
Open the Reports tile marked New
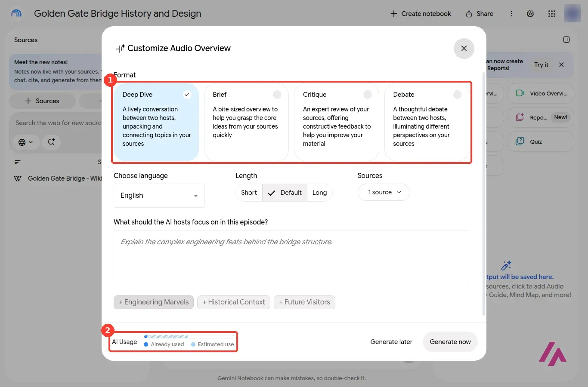(x=541, y=117)
